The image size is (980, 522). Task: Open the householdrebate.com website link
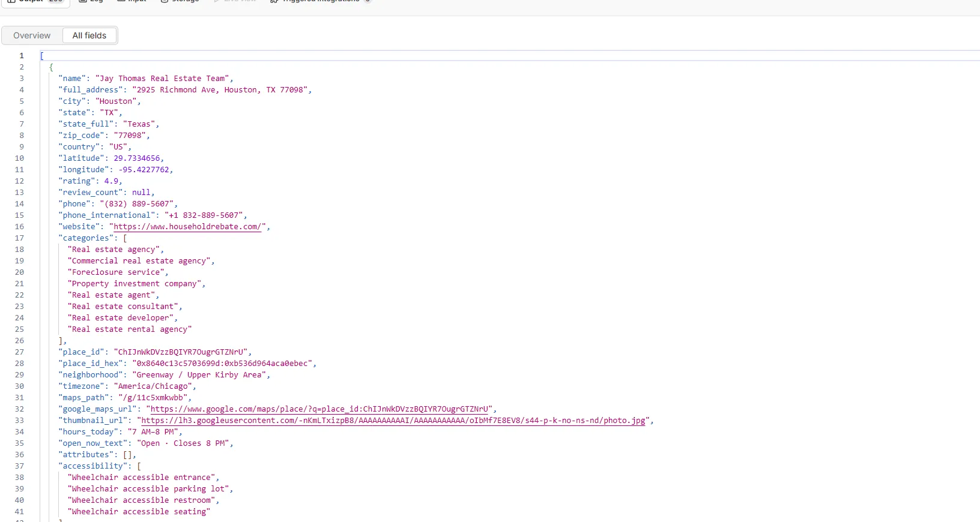(187, 227)
